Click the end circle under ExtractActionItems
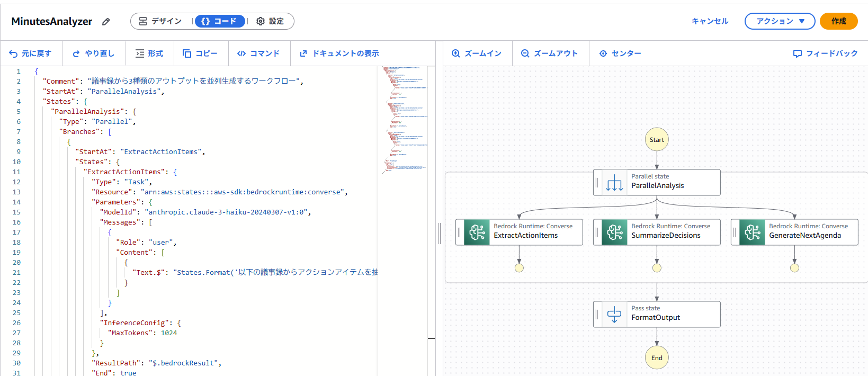Viewport: 868px width, 376px height. [519, 268]
